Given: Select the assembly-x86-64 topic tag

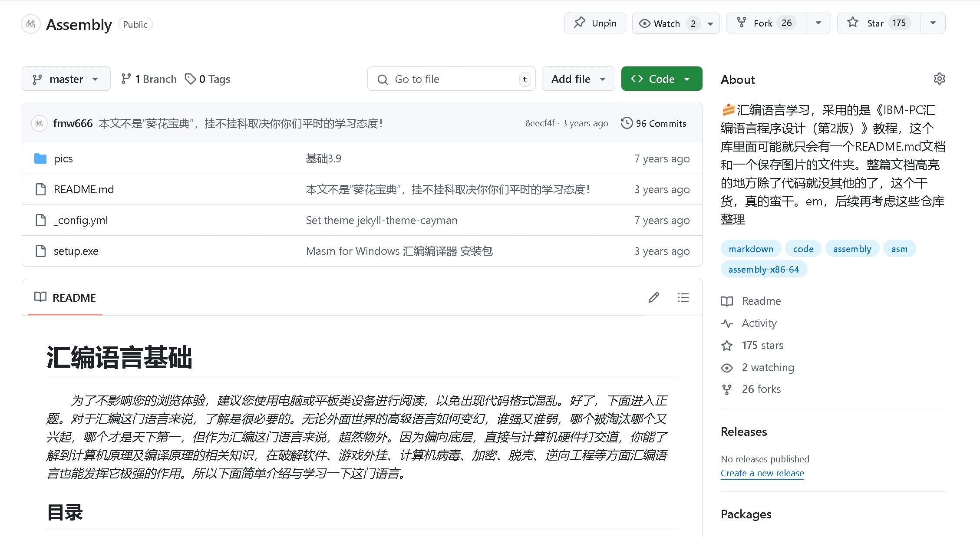Looking at the screenshot, I should click(x=764, y=269).
